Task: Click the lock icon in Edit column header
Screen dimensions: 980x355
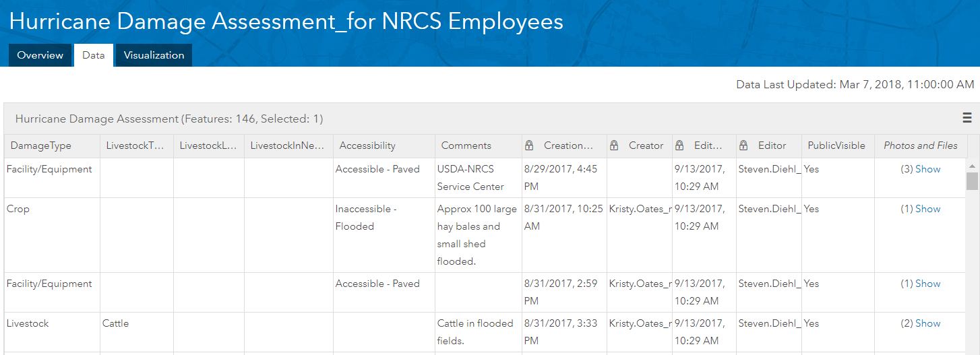Action: coord(679,146)
